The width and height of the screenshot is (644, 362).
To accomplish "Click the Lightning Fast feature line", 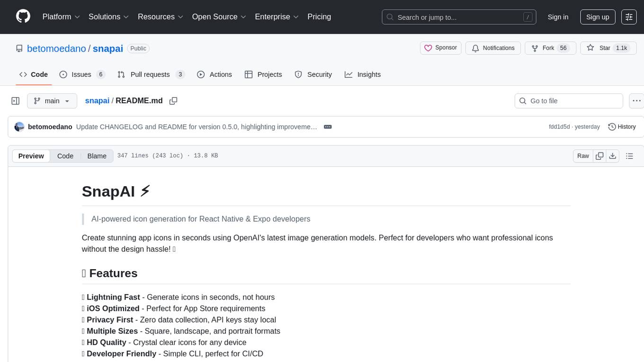I will pyautogui.click(x=178, y=297).
